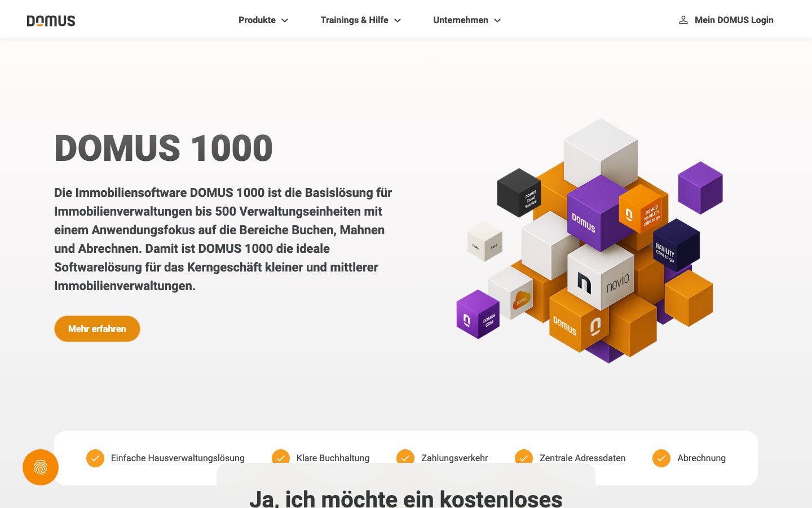
Task: Click the text Einfache Hausverwaltungslösung
Action: (178, 458)
